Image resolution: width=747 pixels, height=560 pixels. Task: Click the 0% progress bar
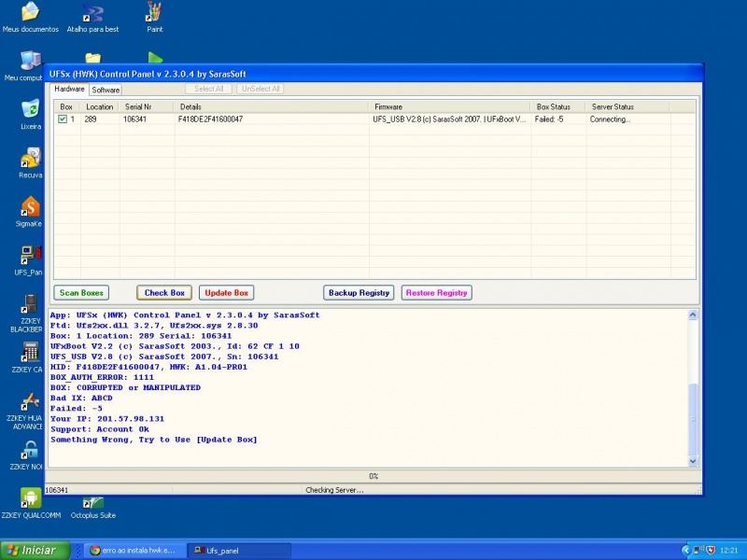[x=373, y=476]
